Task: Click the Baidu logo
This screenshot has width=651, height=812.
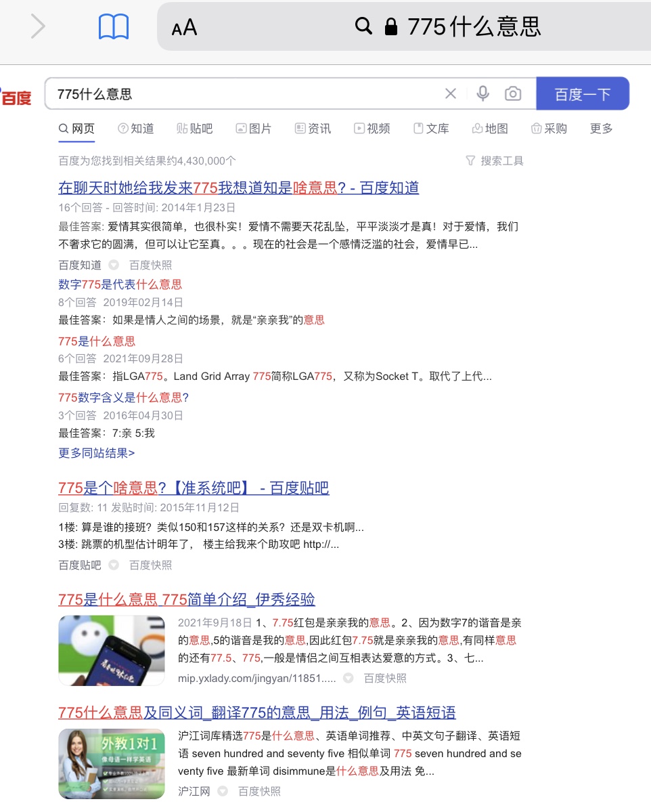Action: (x=16, y=97)
